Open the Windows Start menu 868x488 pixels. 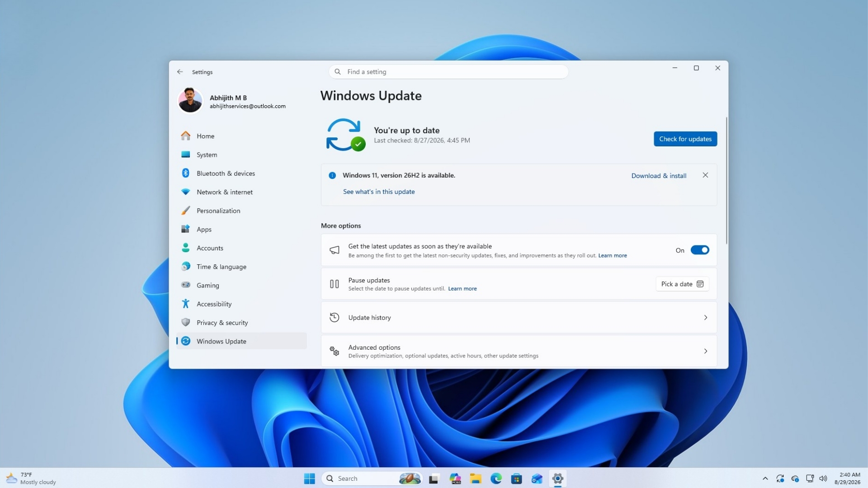click(309, 479)
